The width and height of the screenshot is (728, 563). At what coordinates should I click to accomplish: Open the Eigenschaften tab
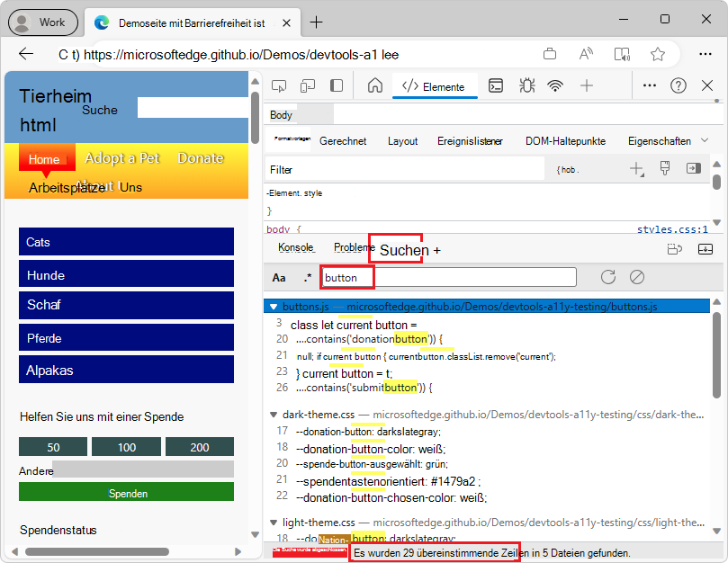pos(660,141)
